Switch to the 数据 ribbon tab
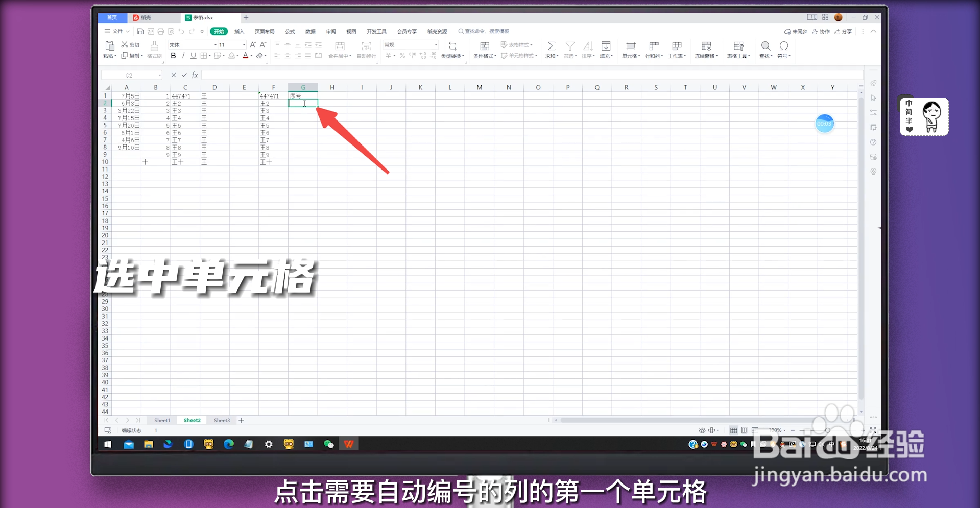 click(310, 31)
